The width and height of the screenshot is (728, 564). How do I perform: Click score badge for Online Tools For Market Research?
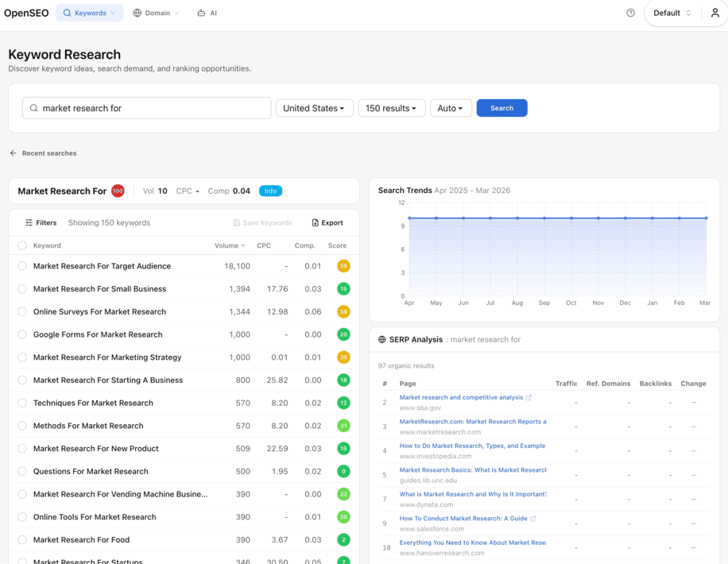[x=343, y=516]
